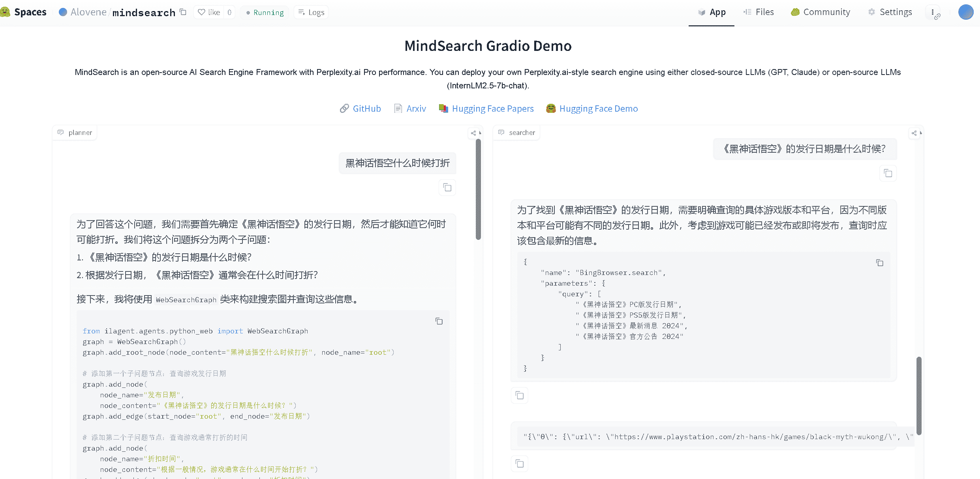
Task: Click the Arxiv document icon
Action: (398, 109)
